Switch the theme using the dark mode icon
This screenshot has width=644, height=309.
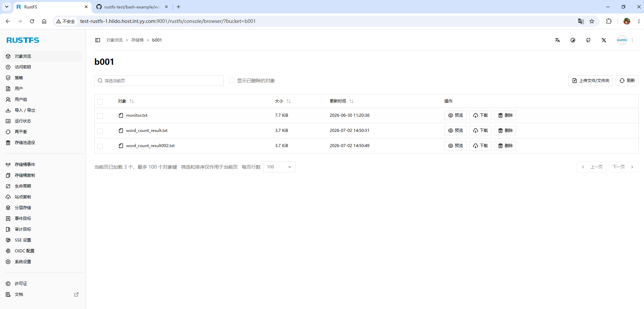[x=573, y=40]
